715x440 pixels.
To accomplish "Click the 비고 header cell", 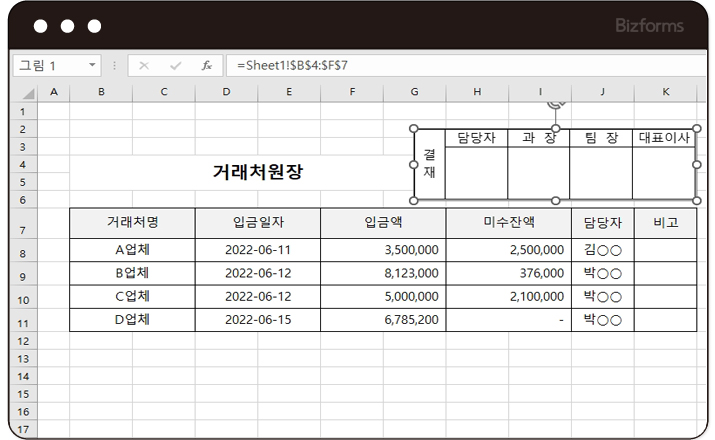I will (x=666, y=223).
